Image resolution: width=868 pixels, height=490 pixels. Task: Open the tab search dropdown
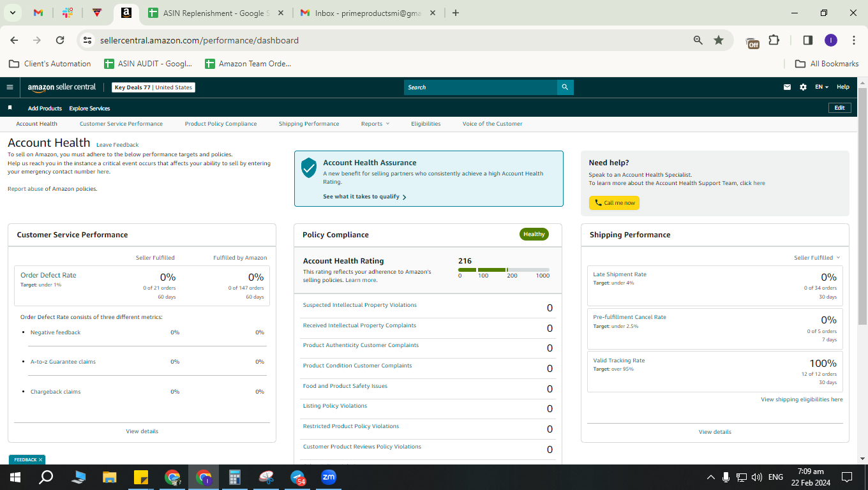point(13,13)
